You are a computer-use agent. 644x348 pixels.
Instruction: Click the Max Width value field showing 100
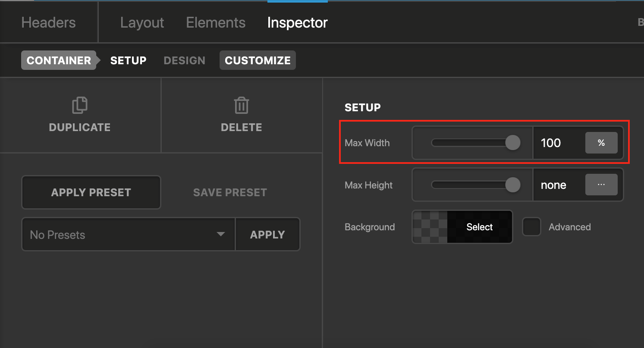[x=559, y=143]
